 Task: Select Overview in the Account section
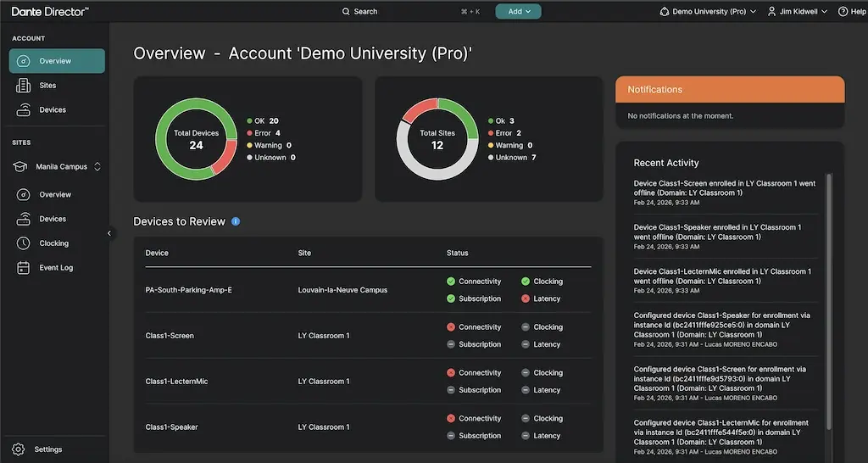pyautogui.click(x=56, y=61)
